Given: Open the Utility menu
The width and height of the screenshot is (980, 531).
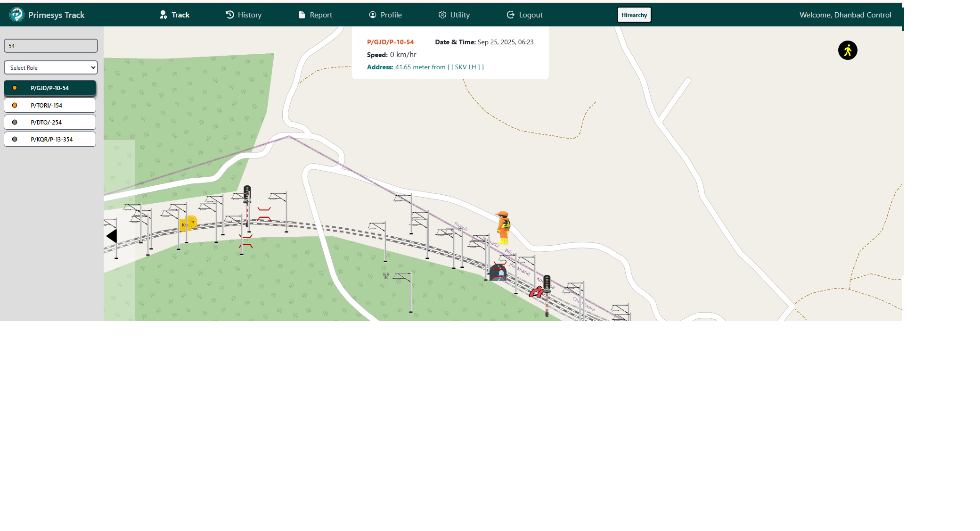Looking at the screenshot, I should (454, 15).
